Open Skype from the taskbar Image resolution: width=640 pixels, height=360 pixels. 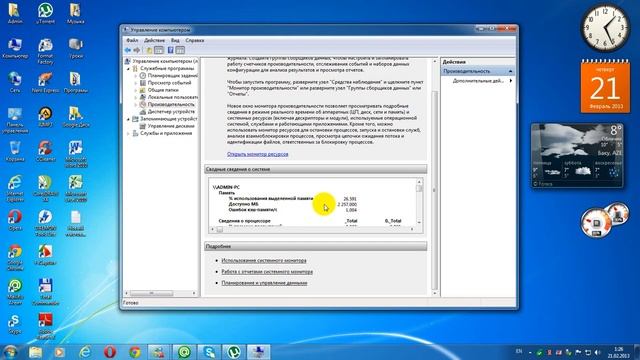tap(209, 351)
